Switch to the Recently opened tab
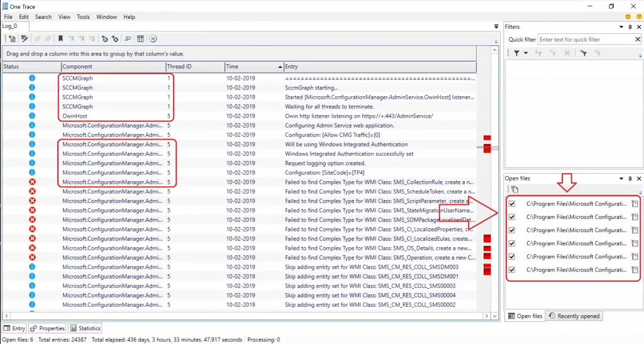Viewport: 644px width, 344px height. 575,316
